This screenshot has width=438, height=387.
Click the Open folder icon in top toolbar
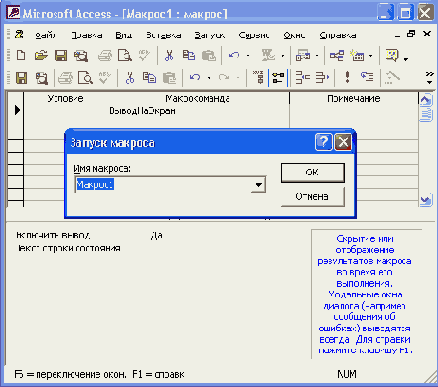[41, 55]
